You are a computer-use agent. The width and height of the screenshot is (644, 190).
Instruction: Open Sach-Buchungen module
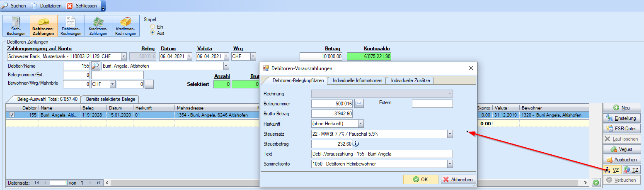coord(16,26)
